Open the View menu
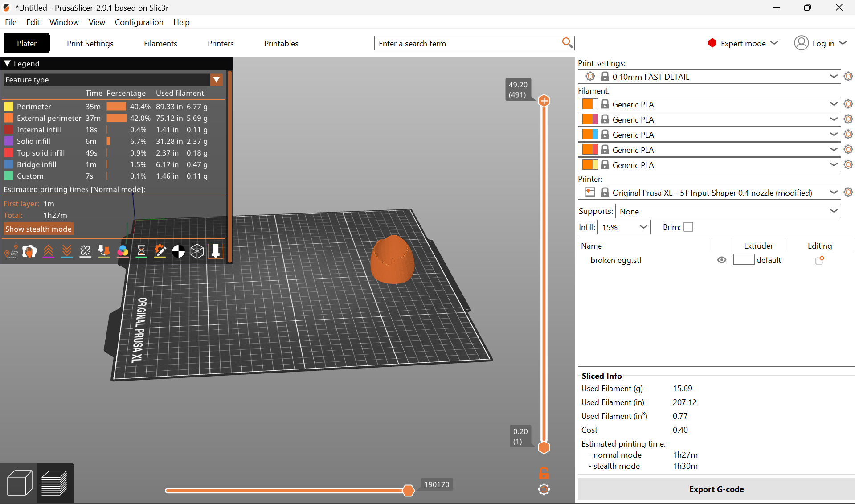The image size is (855, 504). click(97, 22)
